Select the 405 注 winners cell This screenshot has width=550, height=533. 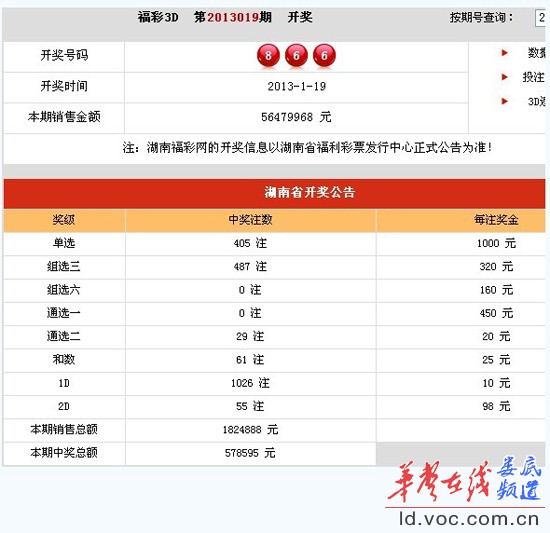(x=250, y=243)
